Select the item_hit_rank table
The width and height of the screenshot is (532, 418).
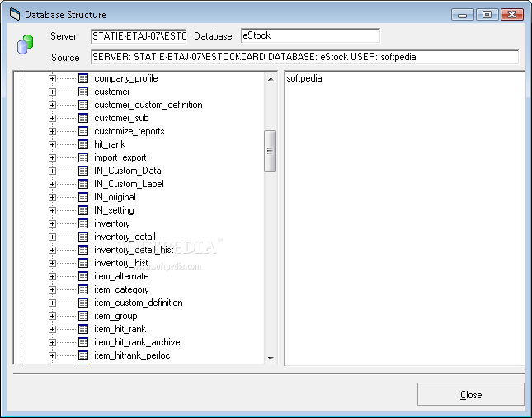pos(120,329)
